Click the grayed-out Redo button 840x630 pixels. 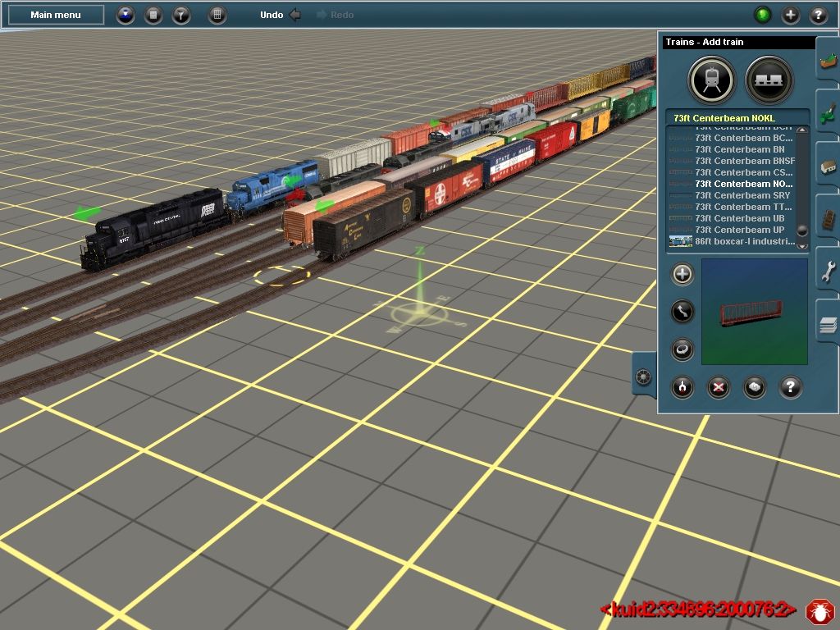(x=335, y=15)
